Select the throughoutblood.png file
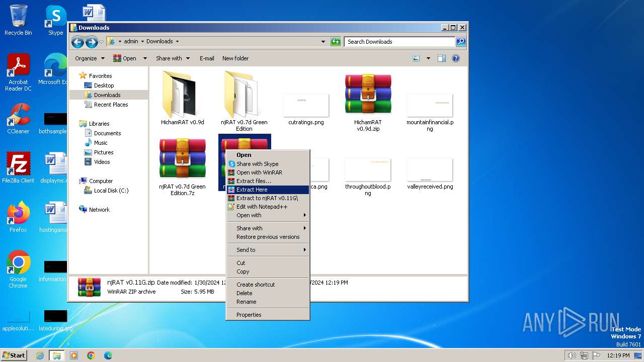This screenshot has width=644, height=362. 368,169
